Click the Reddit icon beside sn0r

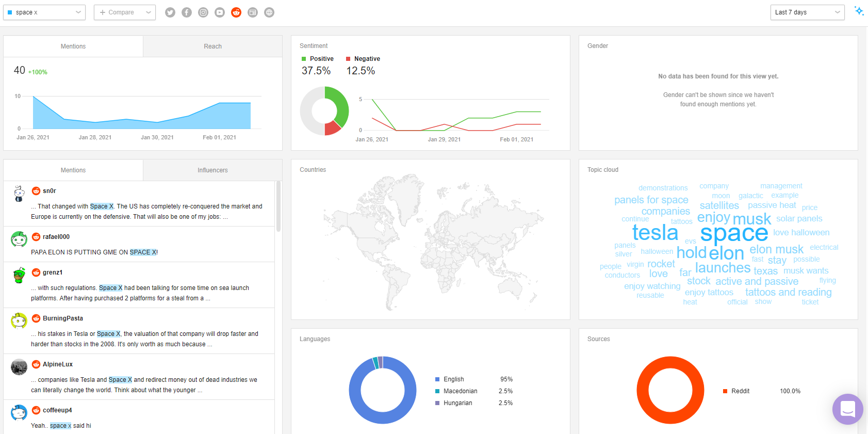[36, 191]
